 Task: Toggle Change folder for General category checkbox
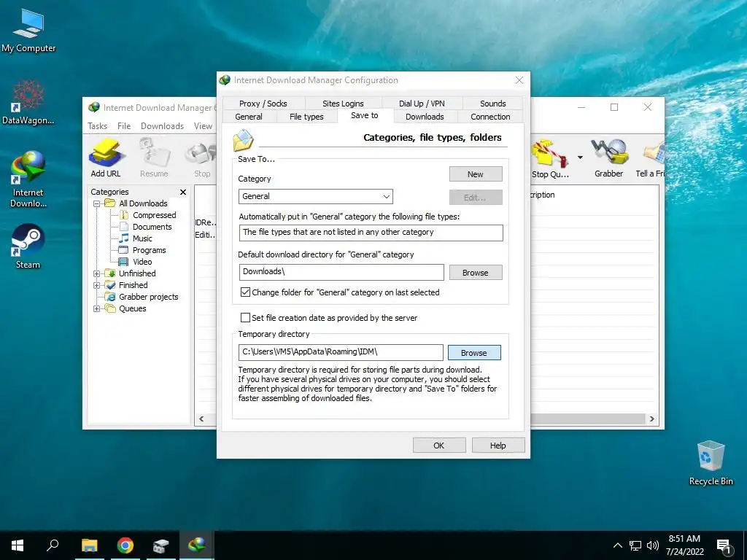(x=245, y=292)
